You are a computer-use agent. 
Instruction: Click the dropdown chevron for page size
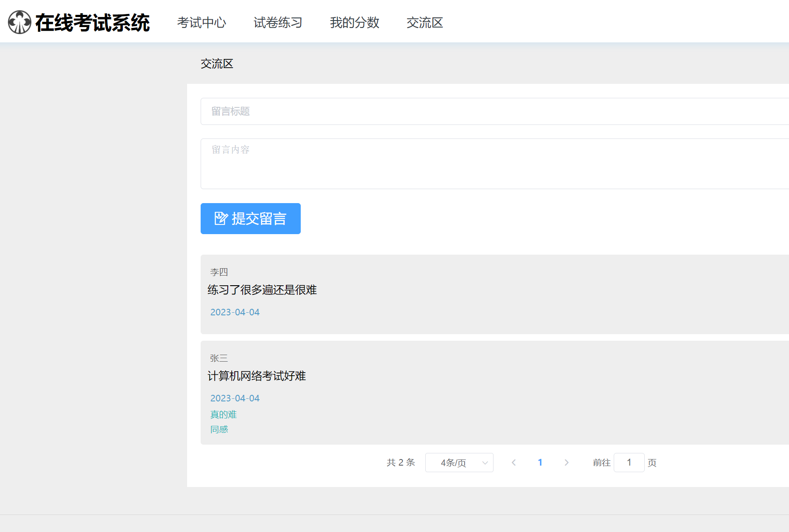485,463
